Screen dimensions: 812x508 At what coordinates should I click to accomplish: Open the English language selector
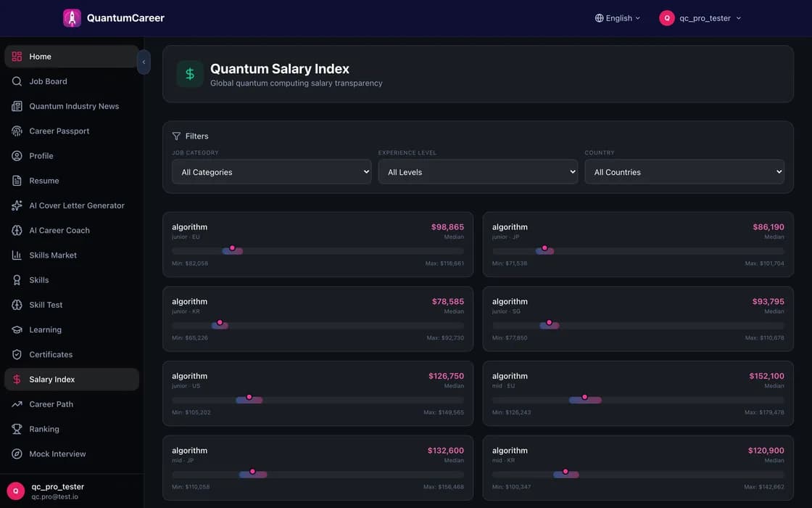click(x=618, y=18)
